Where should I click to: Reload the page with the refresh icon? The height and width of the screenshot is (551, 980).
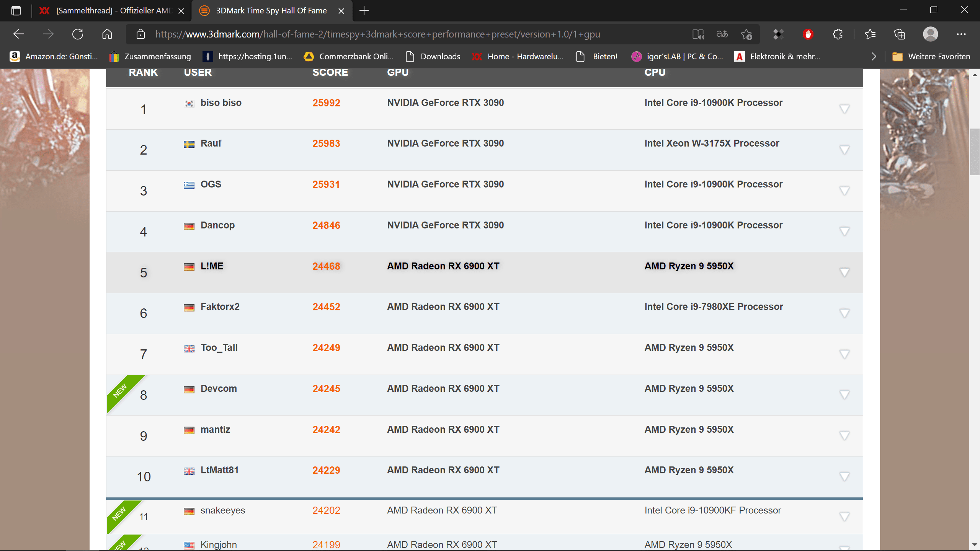(78, 34)
